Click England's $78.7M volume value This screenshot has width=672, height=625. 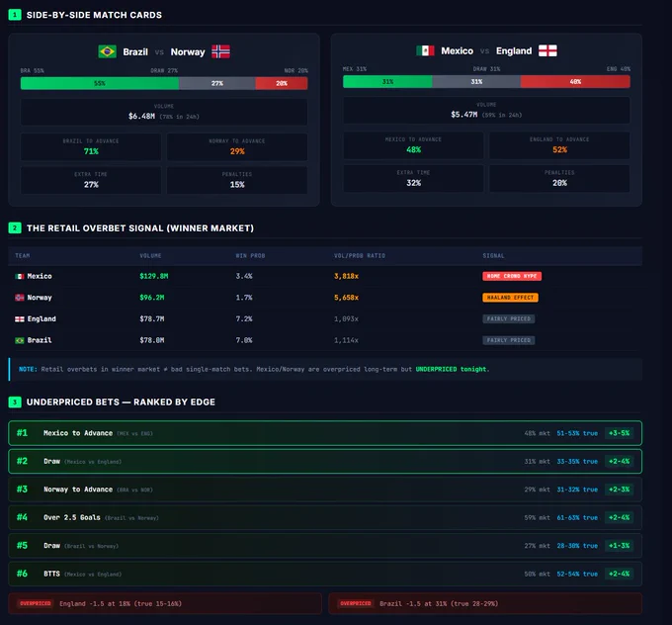(x=152, y=319)
